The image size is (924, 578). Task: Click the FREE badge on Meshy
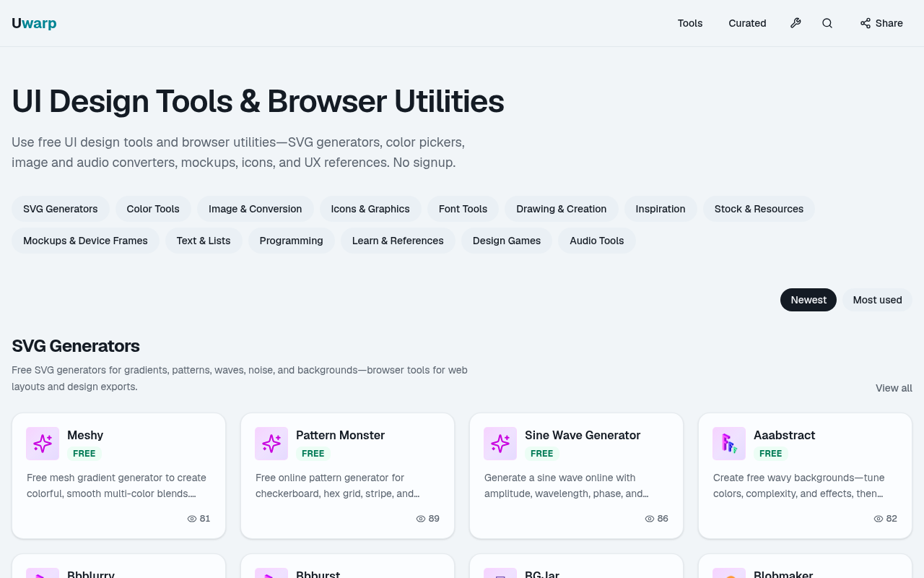[x=84, y=454]
